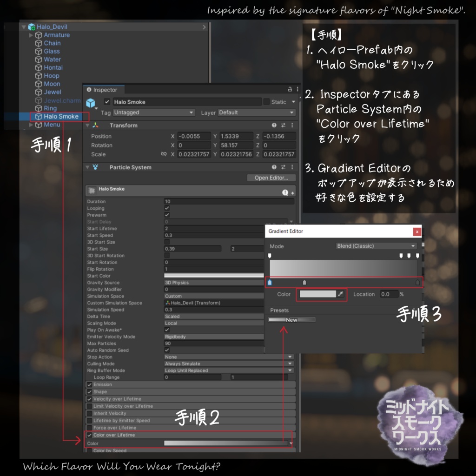Viewport: 476px width, 476px height.
Task: Select the Halo Smoke object in hierarchy
Action: click(61, 116)
